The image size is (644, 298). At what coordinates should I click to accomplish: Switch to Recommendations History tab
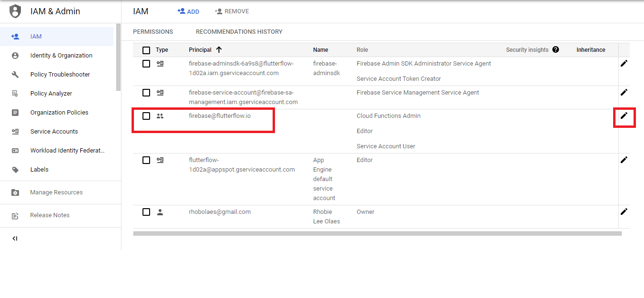pos(239,32)
